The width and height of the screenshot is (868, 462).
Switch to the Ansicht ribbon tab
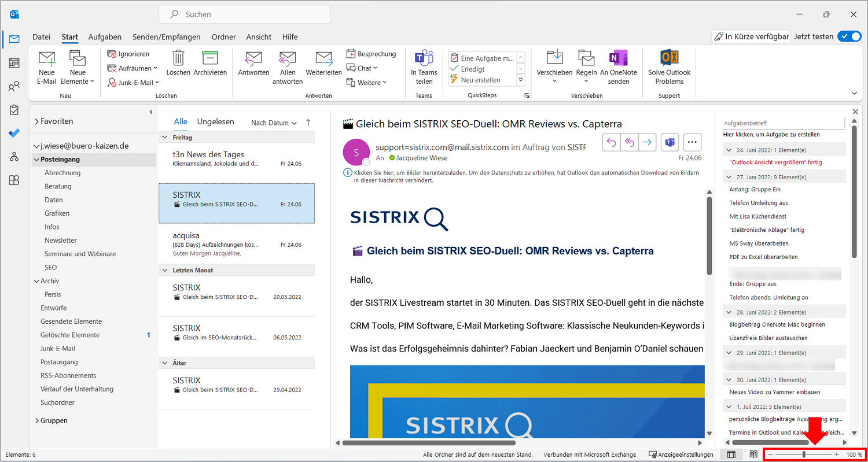point(259,37)
